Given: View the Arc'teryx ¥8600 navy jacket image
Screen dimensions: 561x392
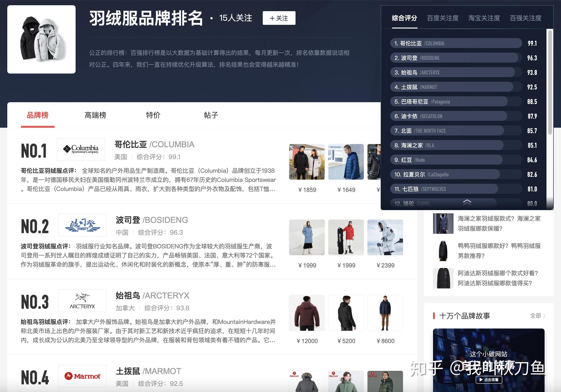Looking at the screenshot, I should (385, 313).
